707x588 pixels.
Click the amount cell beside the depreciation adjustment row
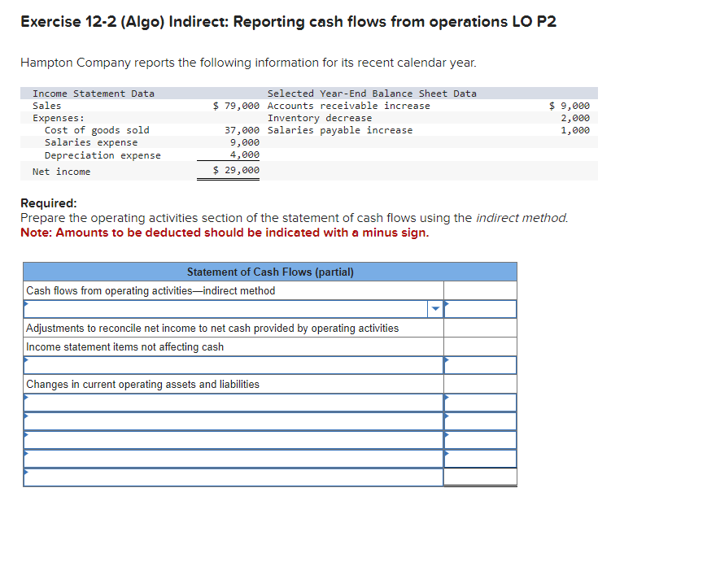(479, 364)
